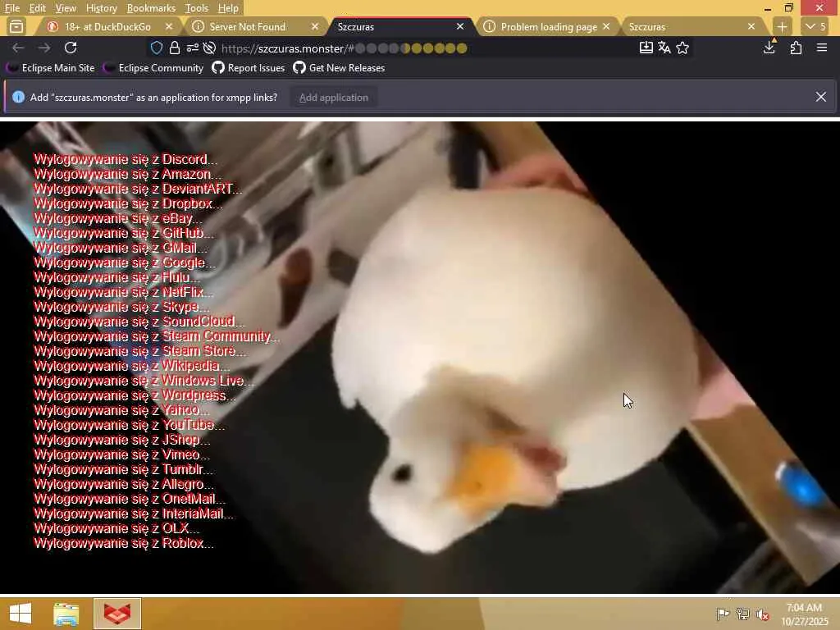The height and width of the screenshot is (630, 840).
Task: Minimize the browser window
Action: pyautogui.click(x=768, y=8)
